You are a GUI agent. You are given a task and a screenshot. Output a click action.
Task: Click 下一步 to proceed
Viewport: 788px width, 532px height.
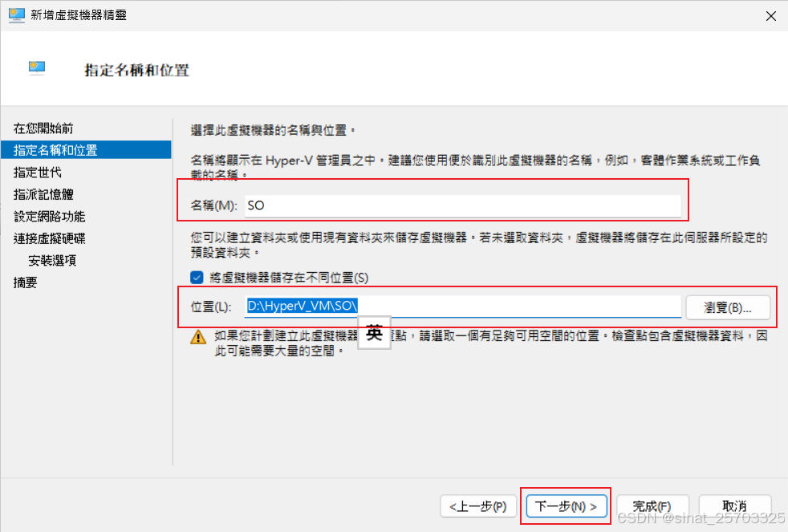[566, 506]
